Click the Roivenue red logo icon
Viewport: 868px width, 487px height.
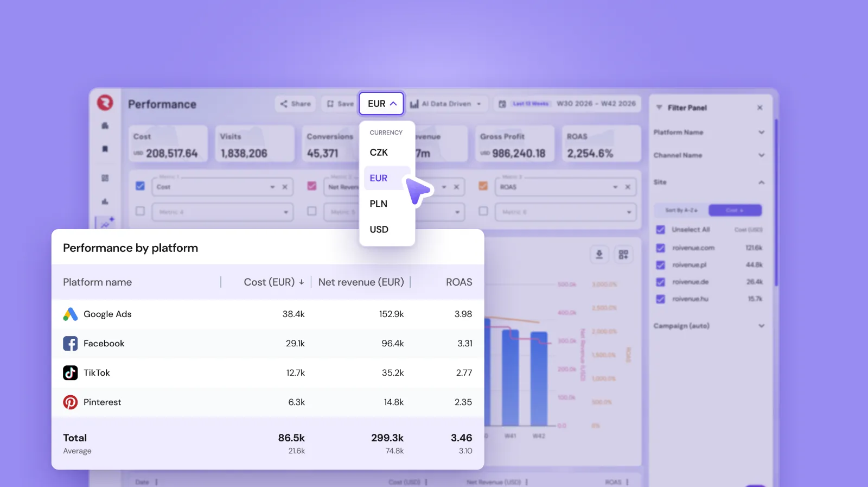click(105, 102)
